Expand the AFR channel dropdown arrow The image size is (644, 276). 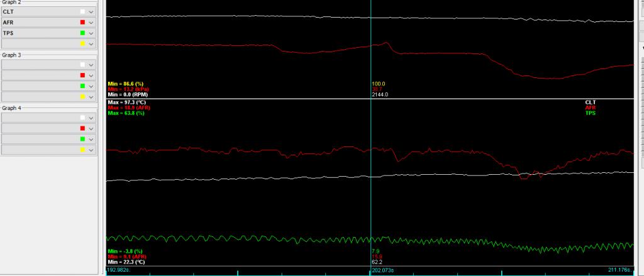click(91, 23)
